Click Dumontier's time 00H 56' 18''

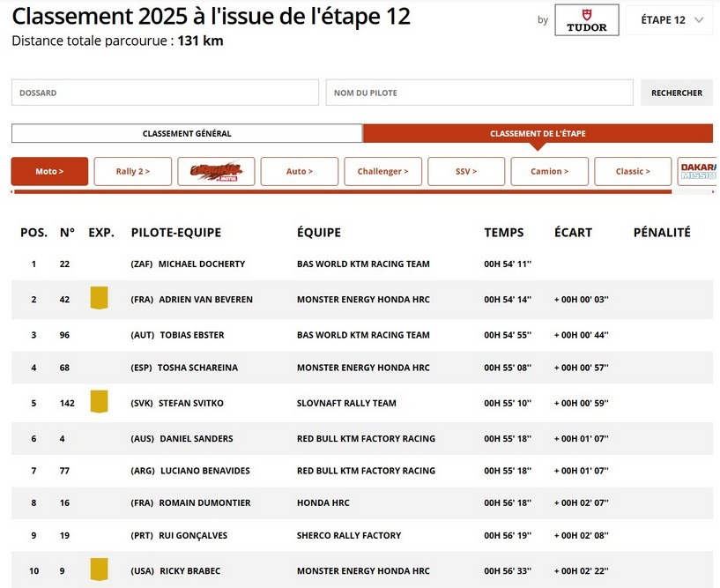[x=508, y=503]
